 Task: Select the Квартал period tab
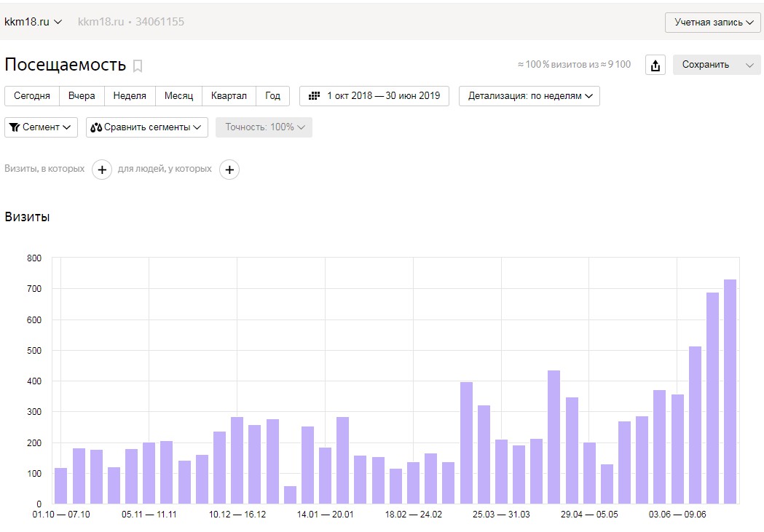tap(229, 96)
